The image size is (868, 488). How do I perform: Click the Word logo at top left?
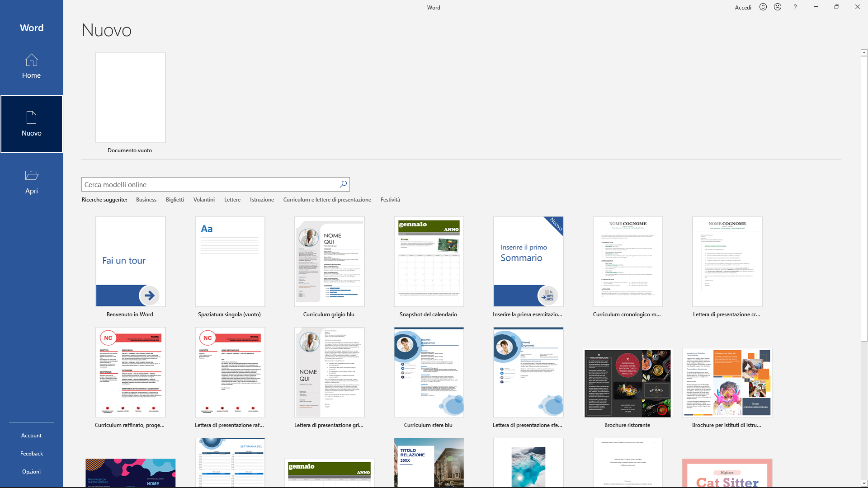click(x=31, y=28)
